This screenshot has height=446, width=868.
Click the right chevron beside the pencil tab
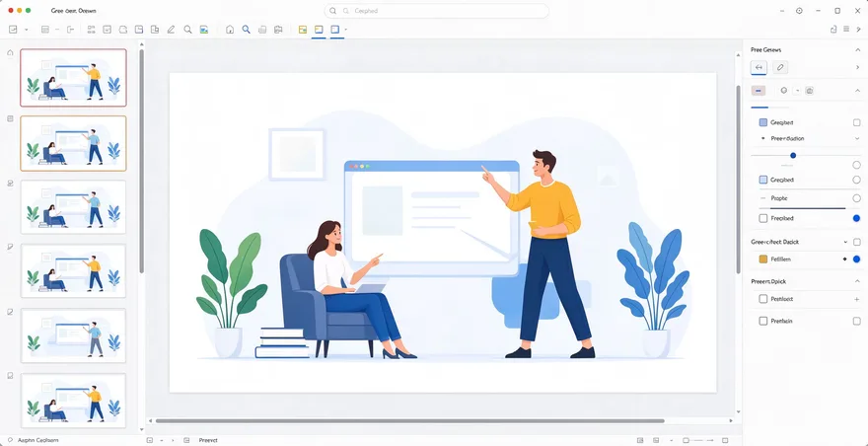click(x=857, y=67)
